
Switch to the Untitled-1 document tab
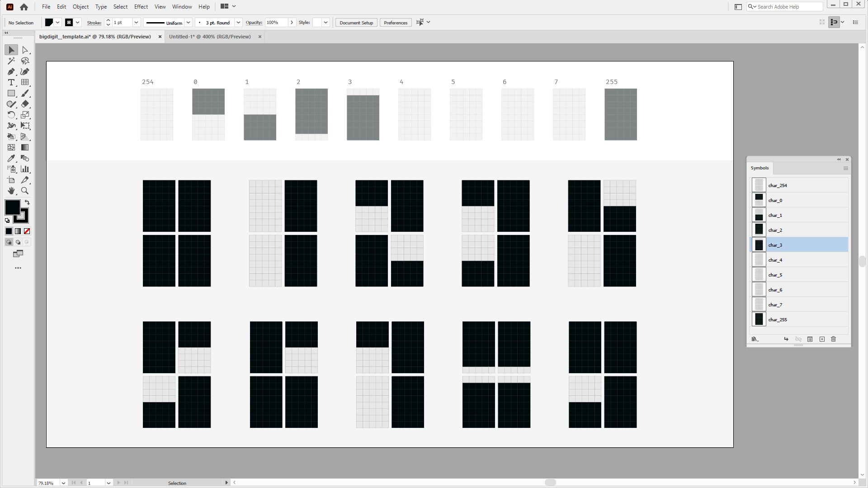(209, 37)
